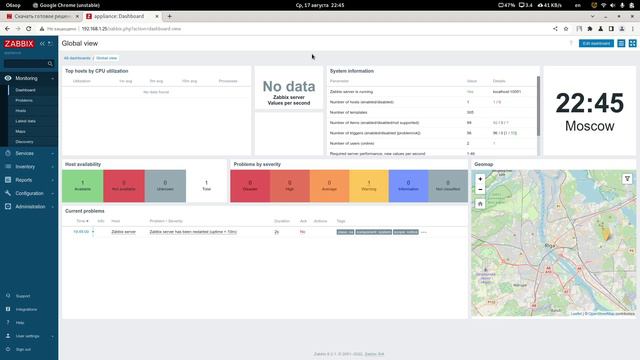This screenshot has height=360, width=640.
Task: Open the Chrome three-dot menu
Action: pyautogui.click(x=633, y=29)
